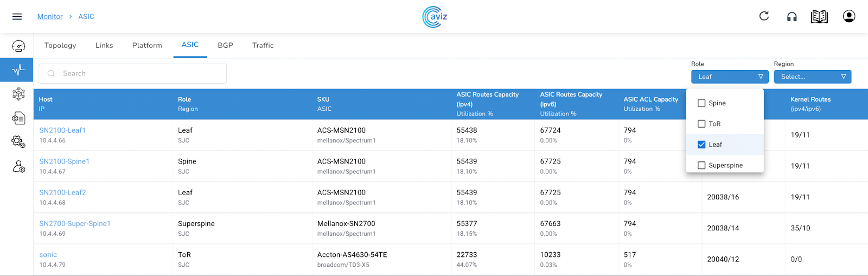Open the dashboard gauge sidebar icon

point(18,46)
